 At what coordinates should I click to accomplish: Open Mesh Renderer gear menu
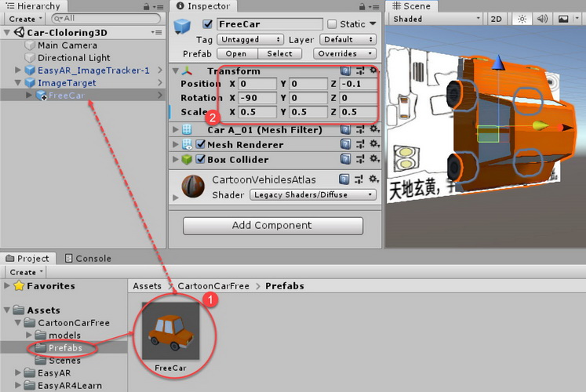tap(374, 144)
